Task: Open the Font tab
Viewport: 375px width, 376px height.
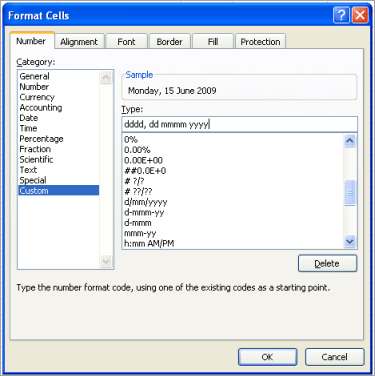Action: click(x=126, y=42)
